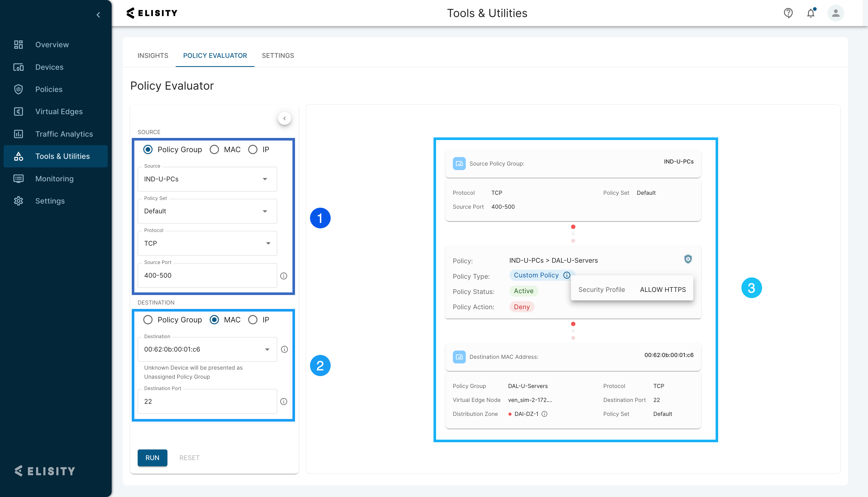
Task: Click the Destination Port input field
Action: pyautogui.click(x=207, y=402)
